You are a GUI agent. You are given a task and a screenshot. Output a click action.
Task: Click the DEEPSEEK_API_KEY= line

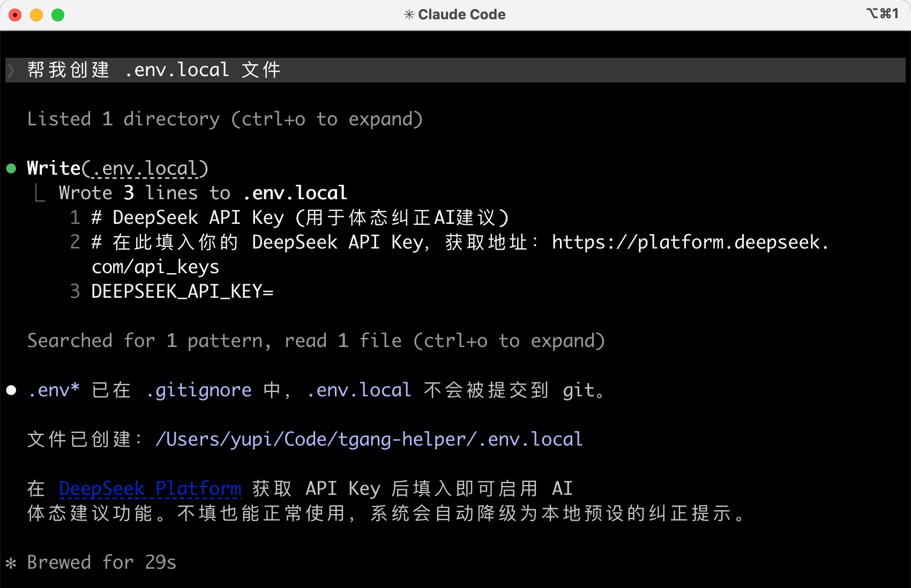click(182, 292)
